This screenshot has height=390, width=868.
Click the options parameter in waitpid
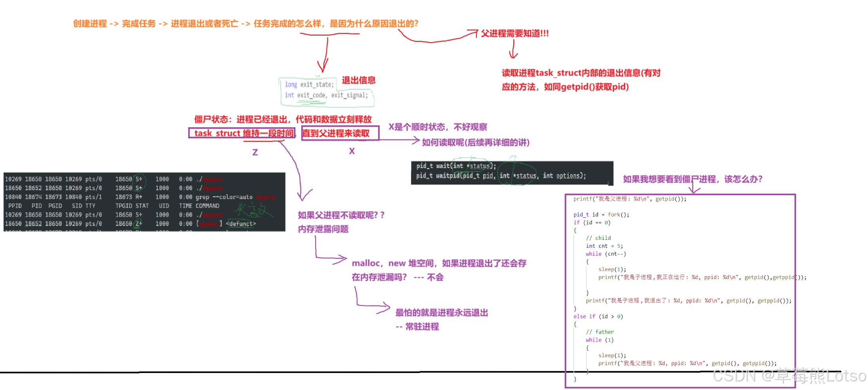568,176
